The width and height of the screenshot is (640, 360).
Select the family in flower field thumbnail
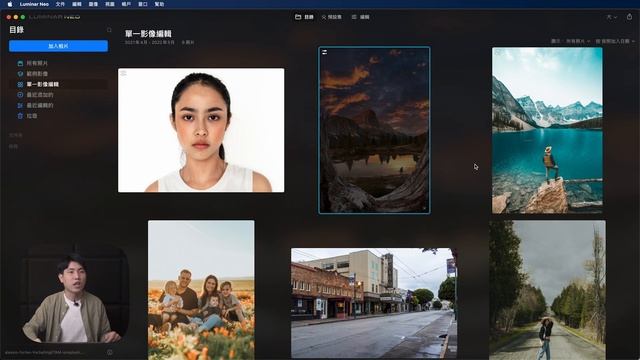pos(201,290)
